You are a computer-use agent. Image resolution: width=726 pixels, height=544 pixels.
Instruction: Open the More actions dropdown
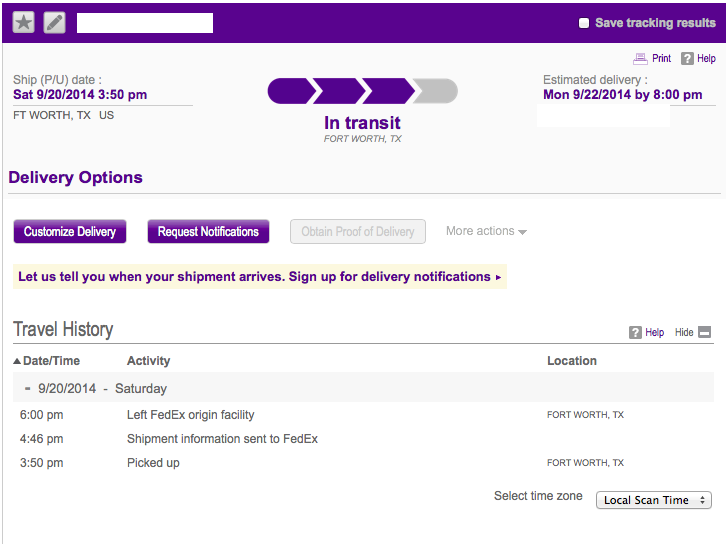click(486, 231)
